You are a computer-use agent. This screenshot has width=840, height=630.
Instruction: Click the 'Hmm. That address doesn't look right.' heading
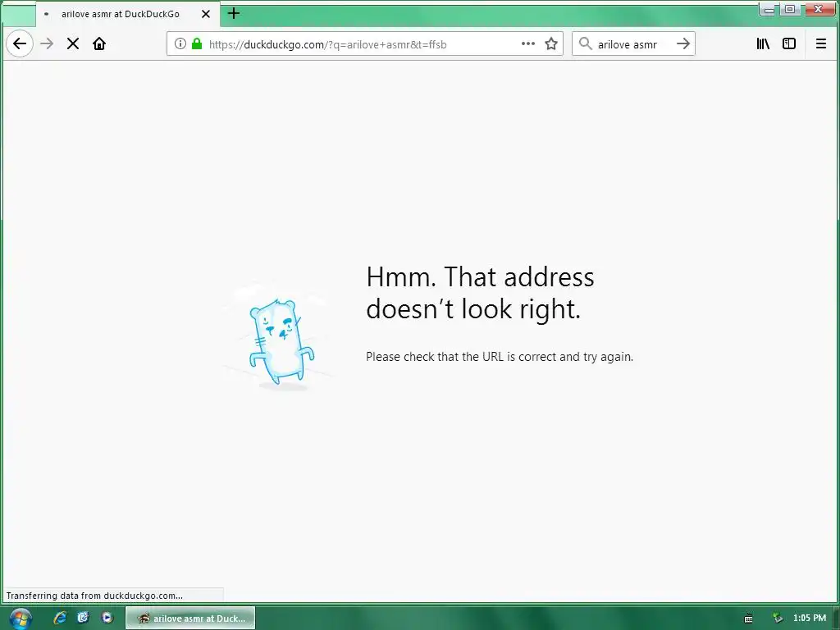pyautogui.click(x=480, y=293)
